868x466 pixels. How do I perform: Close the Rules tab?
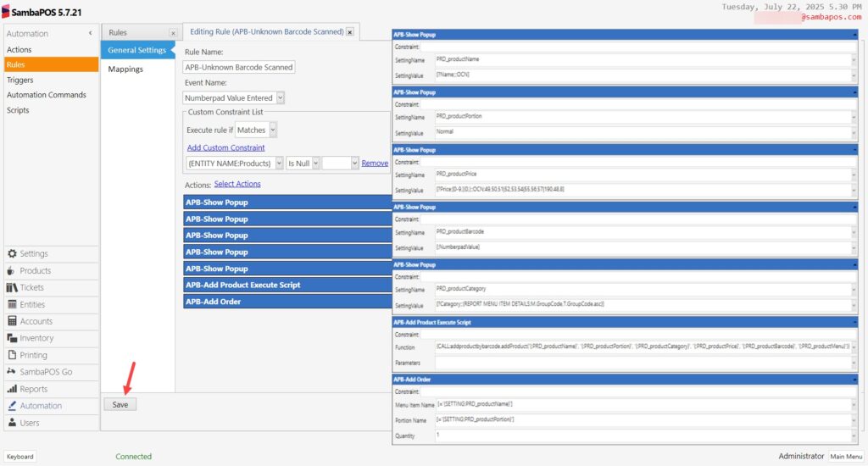click(173, 33)
